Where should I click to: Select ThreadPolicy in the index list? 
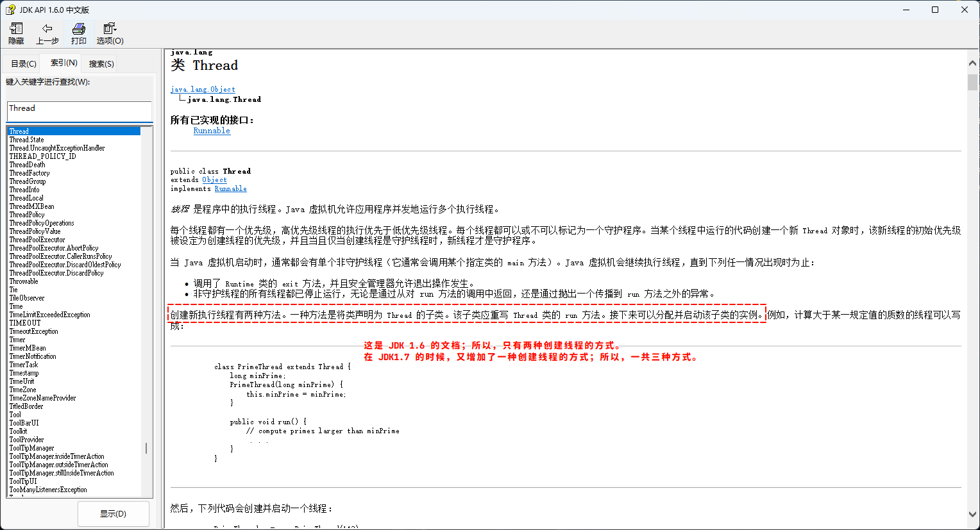pos(27,214)
